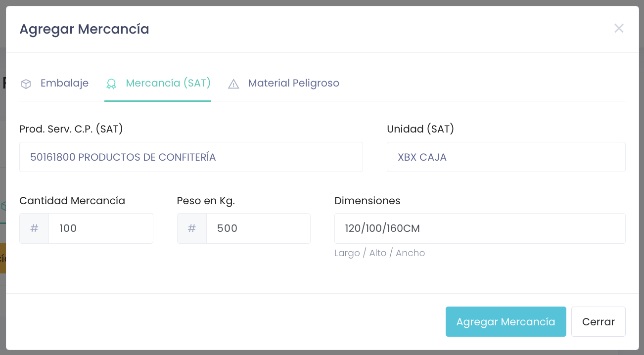This screenshot has height=355, width=644.
Task: Open the Material Peligroso tab
Action: click(293, 83)
